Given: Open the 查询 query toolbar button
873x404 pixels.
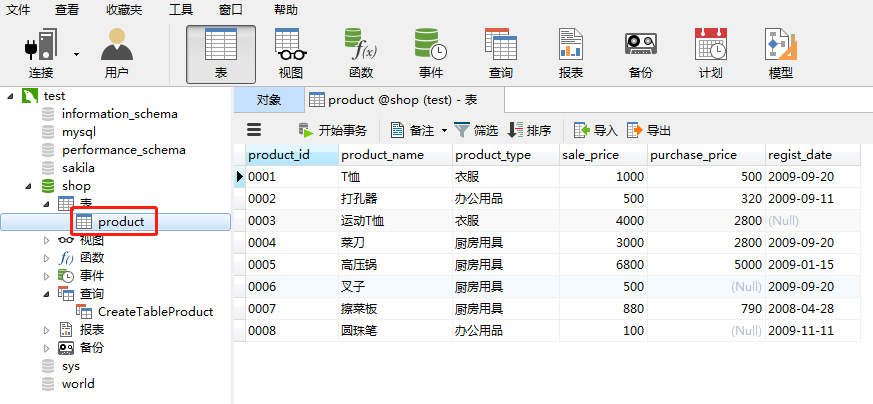Looking at the screenshot, I should click(x=501, y=54).
